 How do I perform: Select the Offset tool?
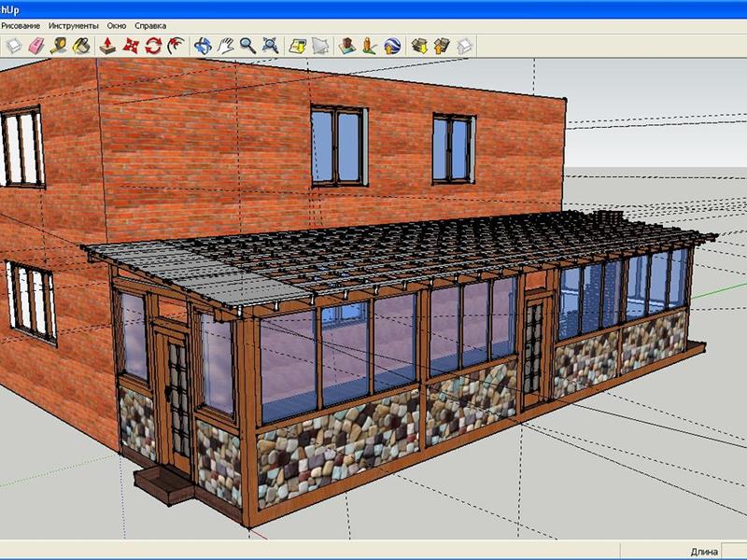pyautogui.click(x=175, y=45)
